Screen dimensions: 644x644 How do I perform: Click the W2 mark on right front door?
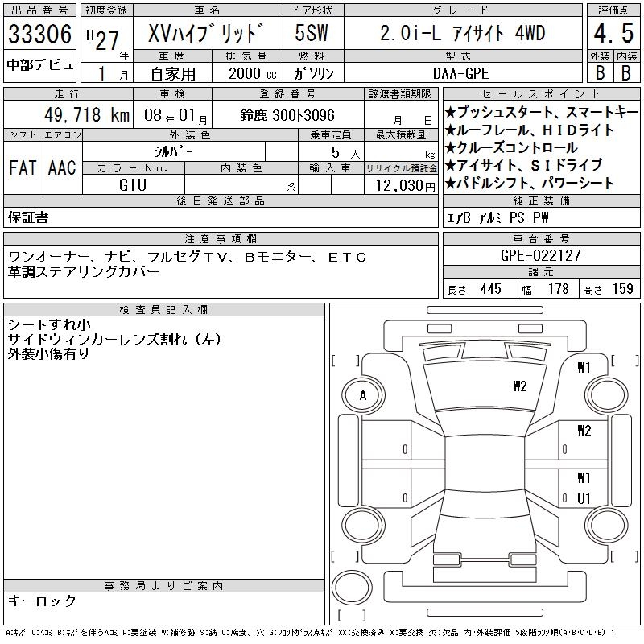coord(584,431)
